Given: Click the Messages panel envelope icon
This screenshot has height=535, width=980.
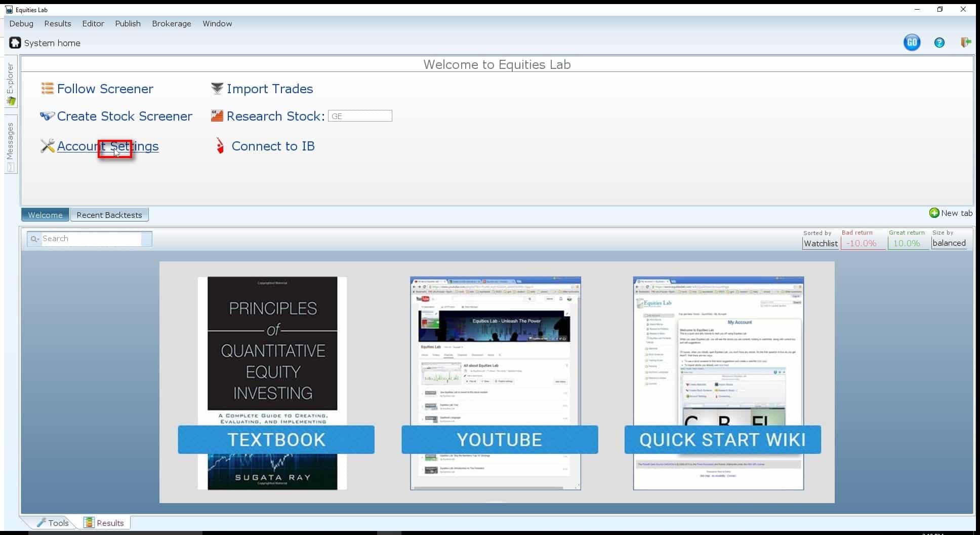Looking at the screenshot, I should pyautogui.click(x=10, y=167).
